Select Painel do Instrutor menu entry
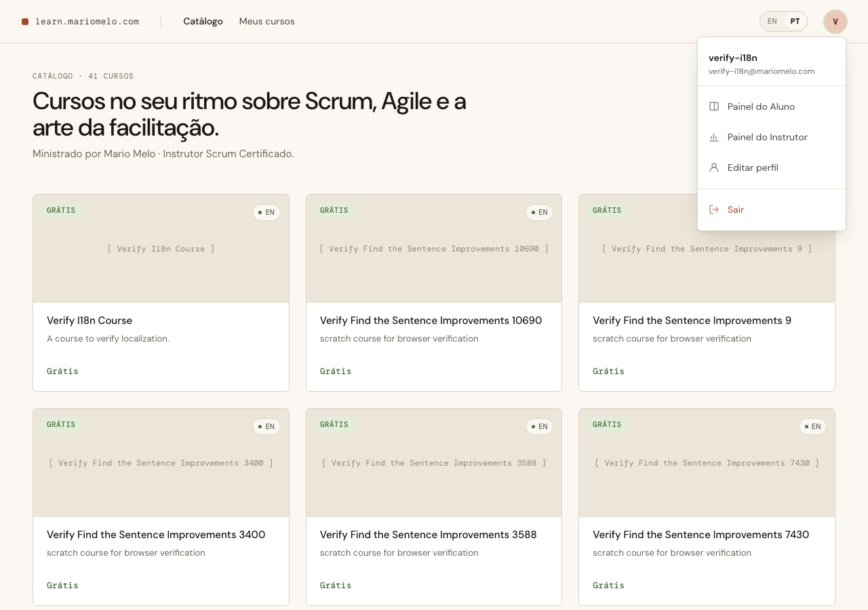 coord(772,137)
